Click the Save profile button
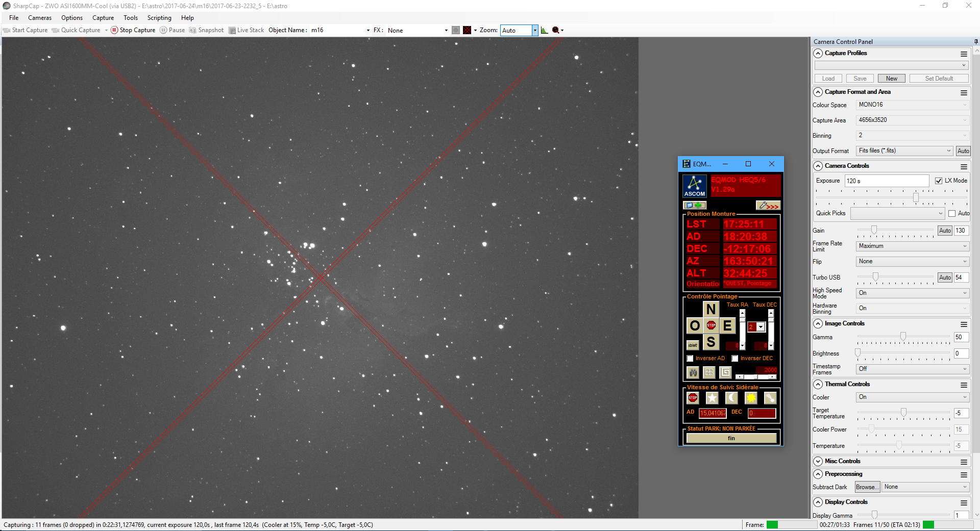Viewport: 980px width, 531px height. point(860,79)
